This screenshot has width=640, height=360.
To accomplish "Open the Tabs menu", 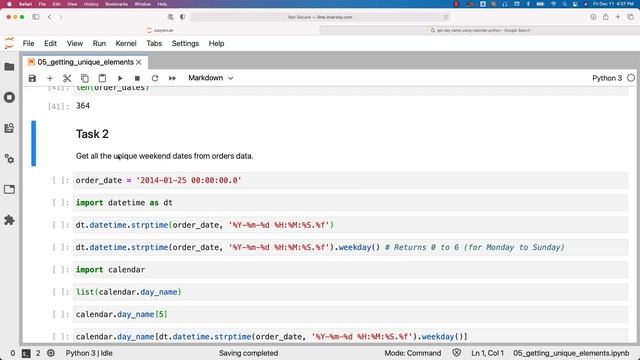I will [x=154, y=43].
